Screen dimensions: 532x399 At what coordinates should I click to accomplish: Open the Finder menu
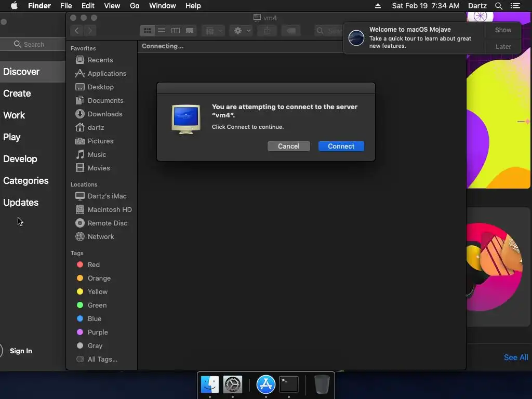click(39, 6)
